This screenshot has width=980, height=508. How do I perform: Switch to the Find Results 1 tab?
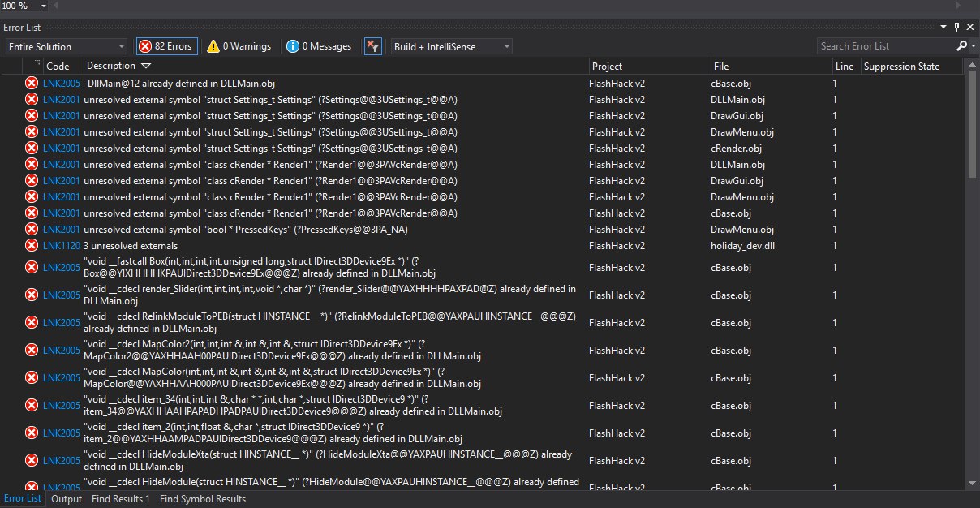[x=121, y=499]
